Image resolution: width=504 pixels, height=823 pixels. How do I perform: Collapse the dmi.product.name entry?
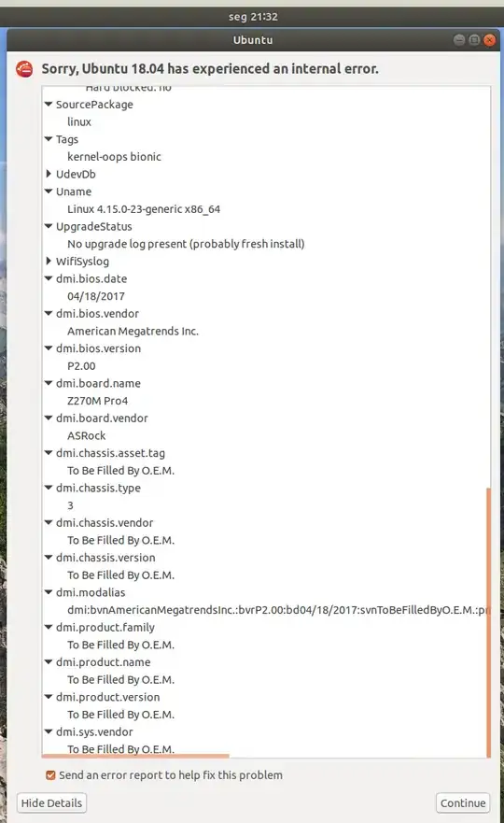click(49, 662)
